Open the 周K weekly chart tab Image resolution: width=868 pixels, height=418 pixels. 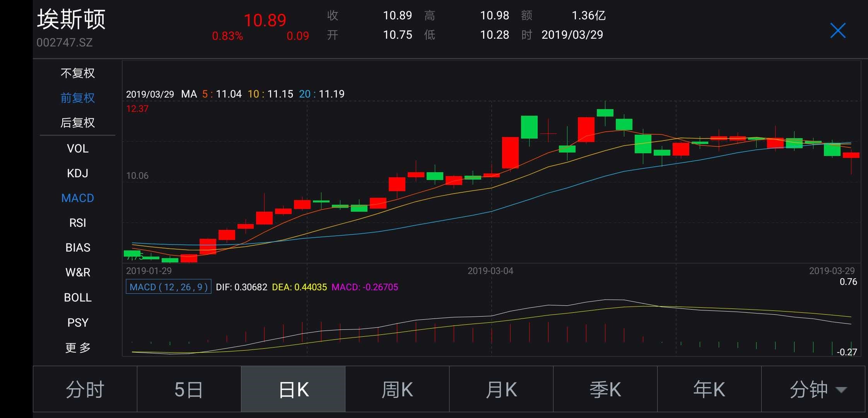pyautogui.click(x=397, y=389)
